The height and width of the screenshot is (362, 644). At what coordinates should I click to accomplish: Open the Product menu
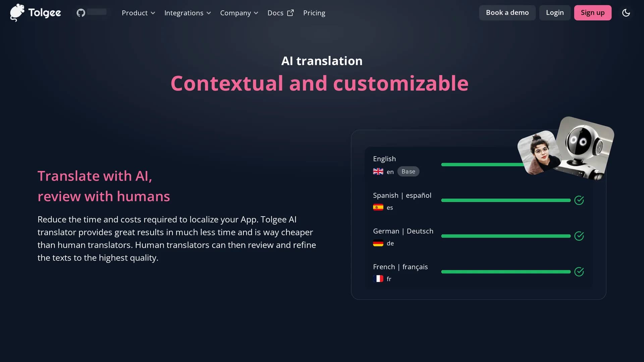pyautogui.click(x=138, y=13)
